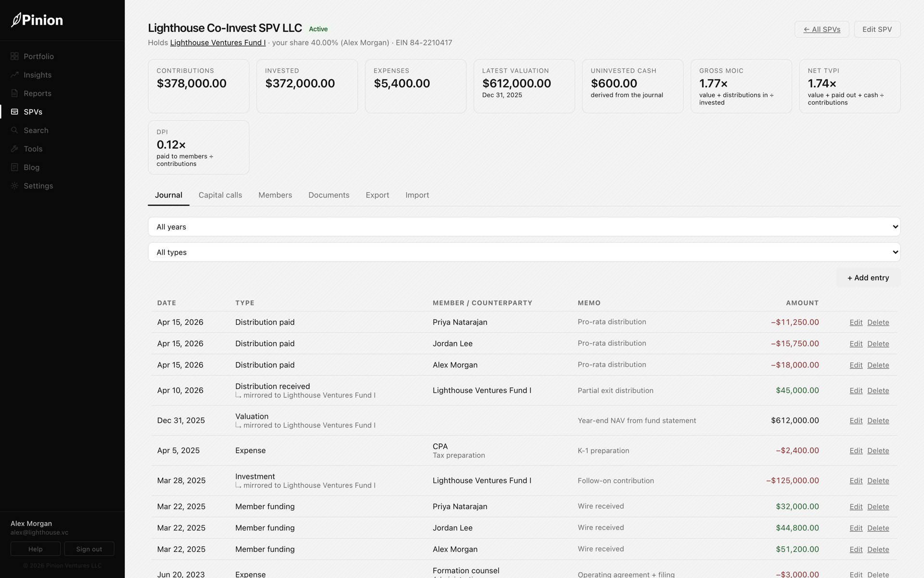Edit the Apr 10 distribution received entry
Image resolution: width=924 pixels, height=578 pixels.
click(x=856, y=391)
